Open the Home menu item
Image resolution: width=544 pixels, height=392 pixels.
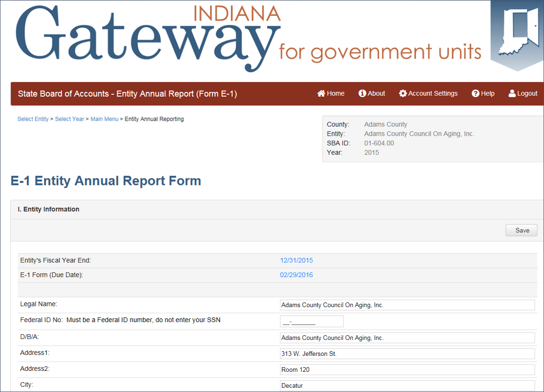331,93
